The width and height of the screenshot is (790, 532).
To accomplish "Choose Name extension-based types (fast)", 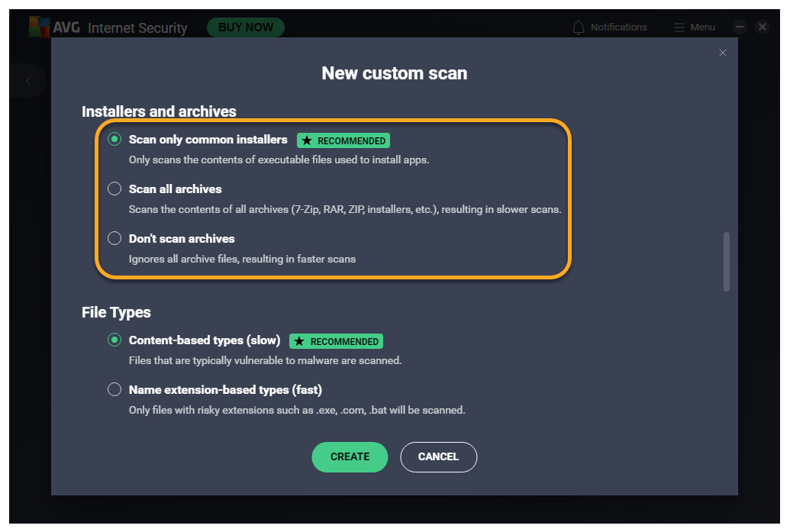I will 114,389.
